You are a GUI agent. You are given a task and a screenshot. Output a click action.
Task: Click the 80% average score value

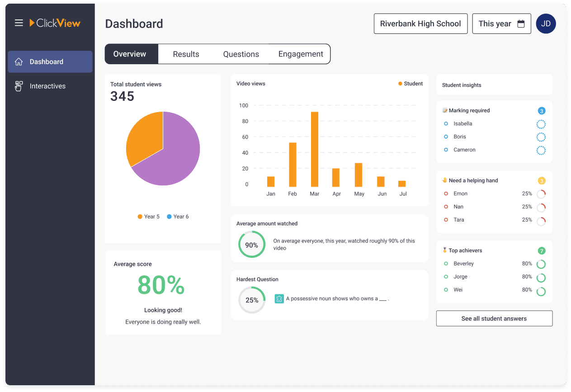[161, 285]
